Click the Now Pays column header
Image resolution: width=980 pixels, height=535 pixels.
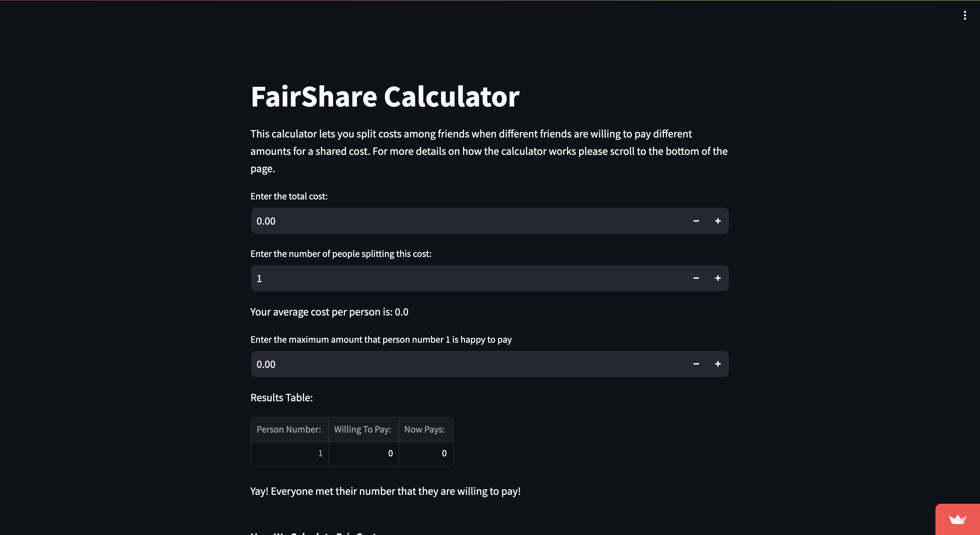pos(425,429)
